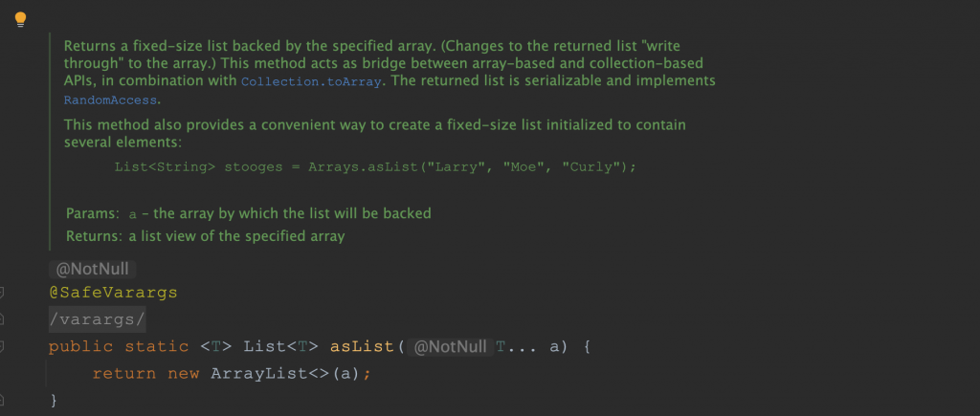Image resolution: width=980 pixels, height=416 pixels.
Task: Click the yellow lightbulb intention icon
Action: click(20, 19)
